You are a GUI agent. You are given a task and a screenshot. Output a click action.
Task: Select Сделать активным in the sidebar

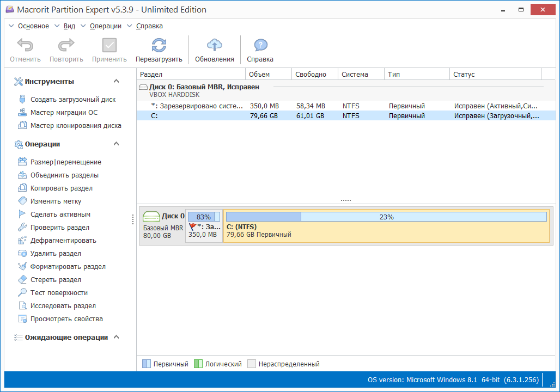56,214
